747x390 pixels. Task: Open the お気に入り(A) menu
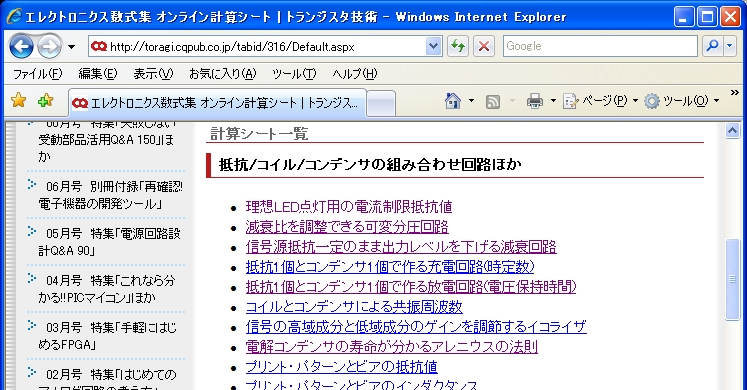(222, 74)
